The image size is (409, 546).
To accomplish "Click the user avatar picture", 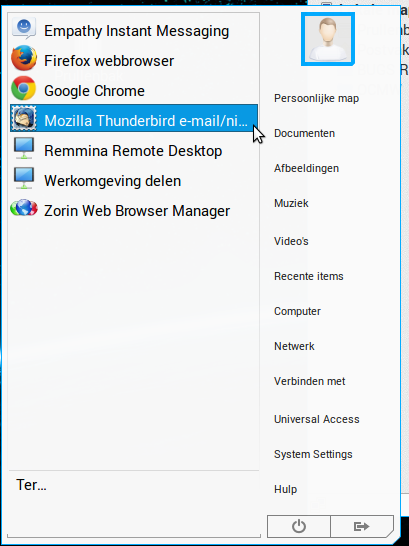I will [328, 39].
